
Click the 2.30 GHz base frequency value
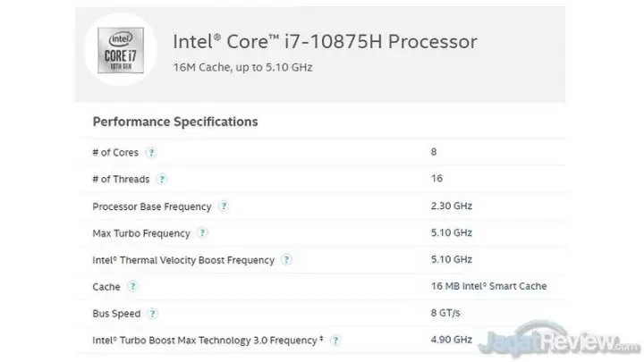pyautogui.click(x=451, y=206)
